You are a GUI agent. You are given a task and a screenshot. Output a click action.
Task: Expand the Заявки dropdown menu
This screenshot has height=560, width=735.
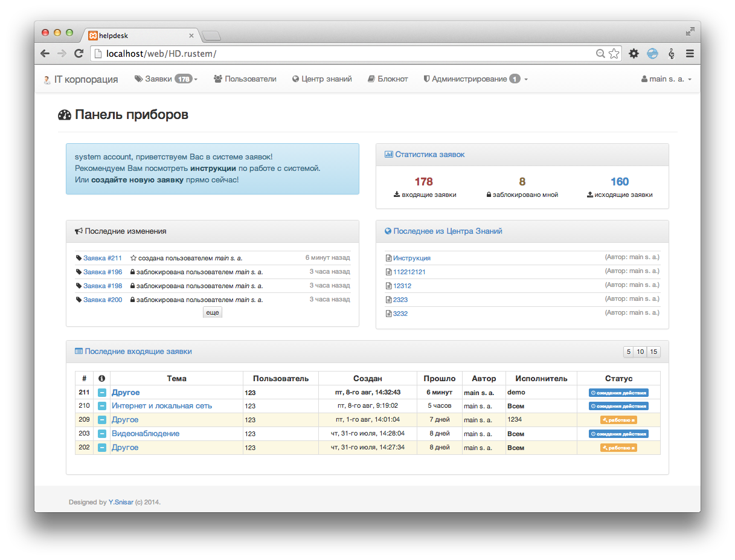click(166, 79)
